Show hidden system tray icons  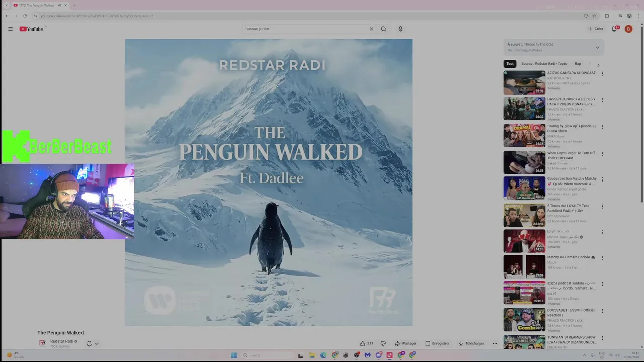pyautogui.click(x=583, y=355)
